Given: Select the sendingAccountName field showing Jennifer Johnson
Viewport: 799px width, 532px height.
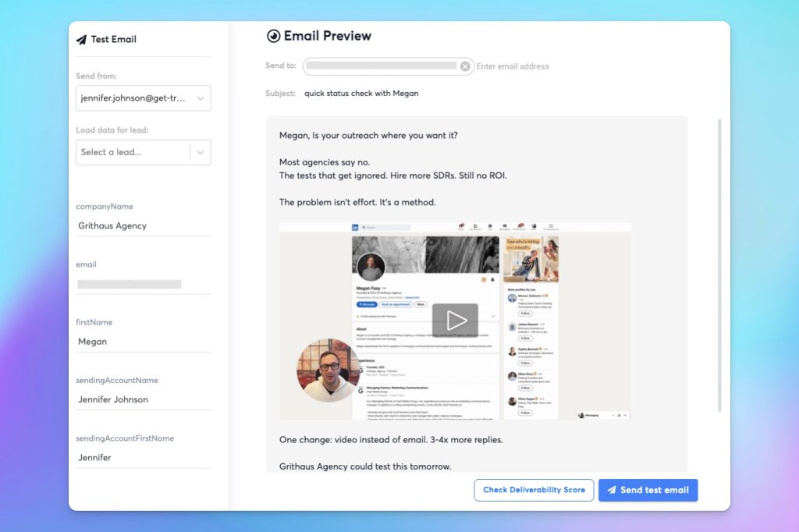Looking at the screenshot, I should [143, 399].
